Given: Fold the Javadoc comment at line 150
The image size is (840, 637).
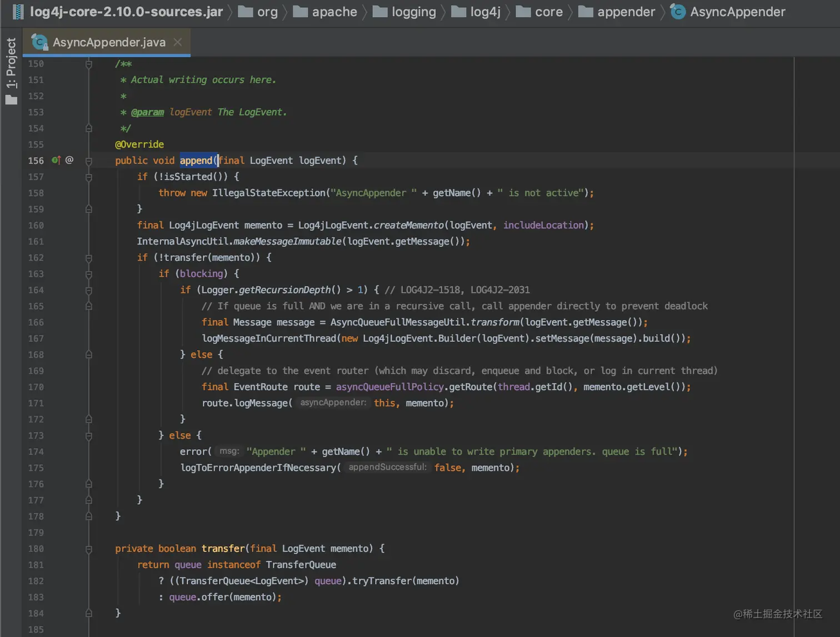Looking at the screenshot, I should point(89,64).
